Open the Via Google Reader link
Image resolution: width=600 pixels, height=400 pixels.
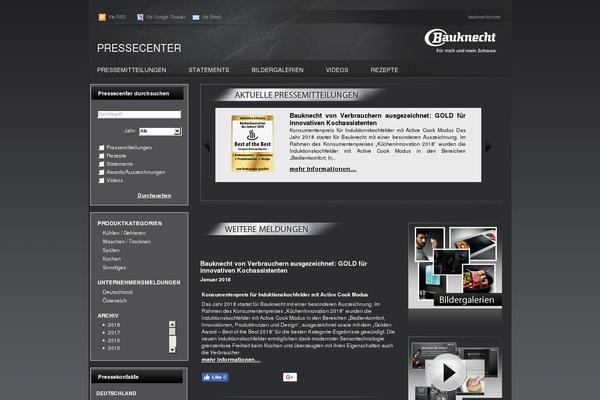click(x=165, y=17)
